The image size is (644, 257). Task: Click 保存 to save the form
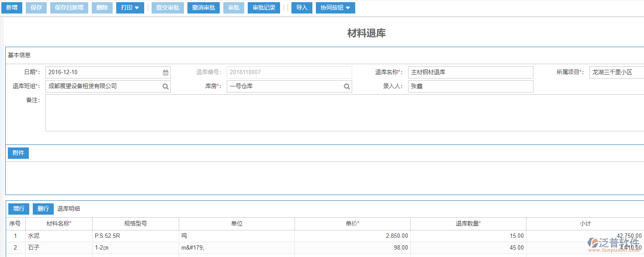36,7
